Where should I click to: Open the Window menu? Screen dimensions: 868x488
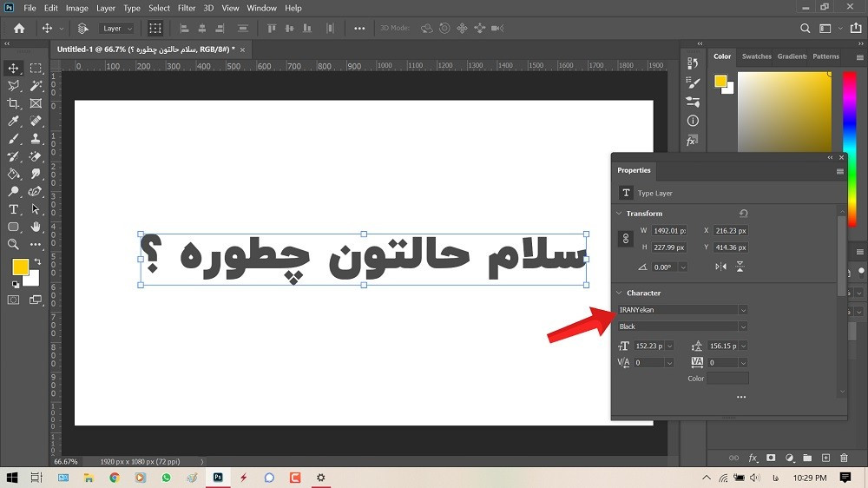pos(261,8)
